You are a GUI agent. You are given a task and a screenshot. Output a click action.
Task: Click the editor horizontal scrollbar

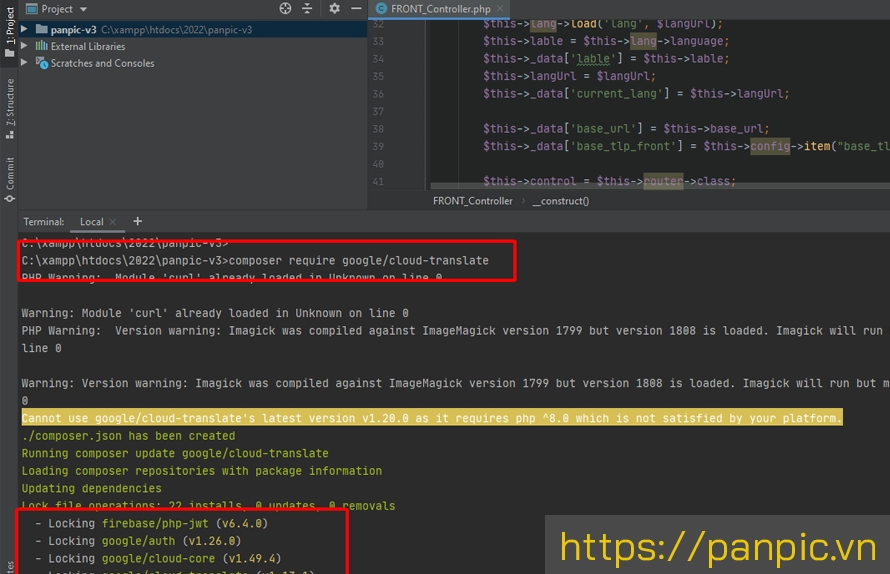[660, 186]
